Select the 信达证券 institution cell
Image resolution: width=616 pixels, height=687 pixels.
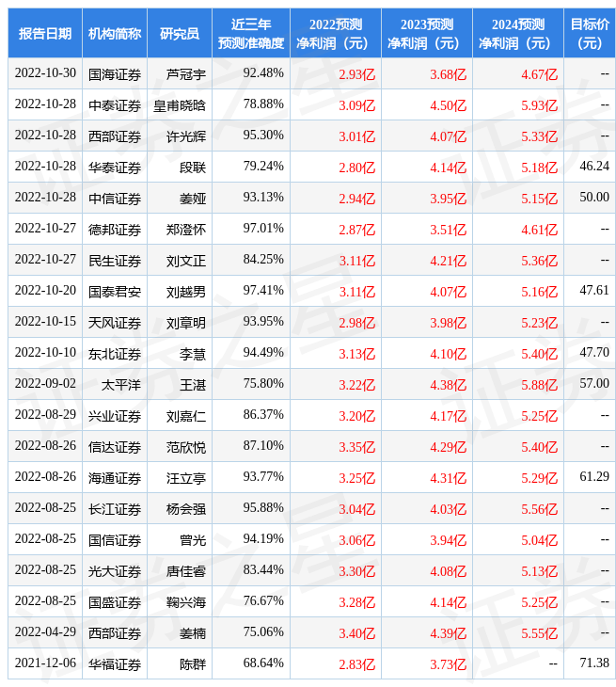coord(115,448)
